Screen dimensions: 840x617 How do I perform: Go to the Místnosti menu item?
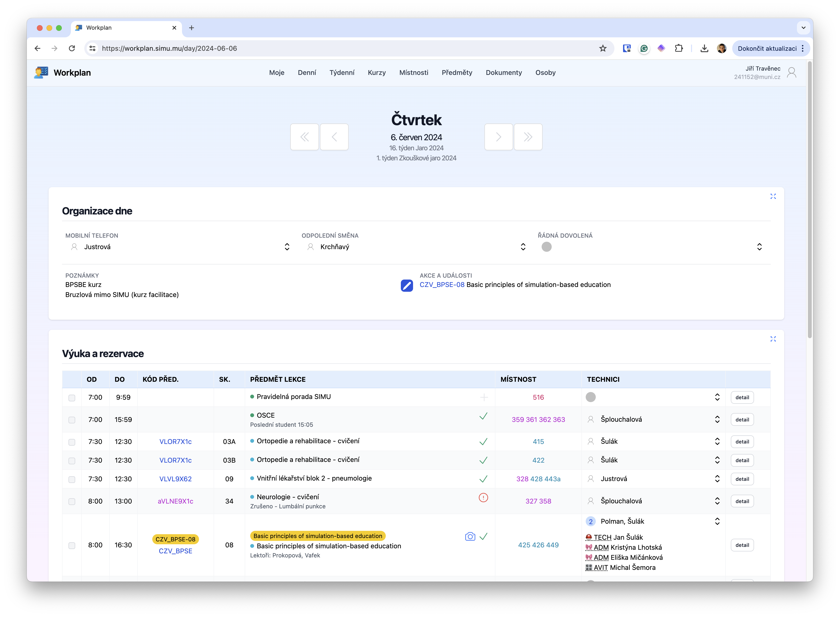pyautogui.click(x=413, y=73)
